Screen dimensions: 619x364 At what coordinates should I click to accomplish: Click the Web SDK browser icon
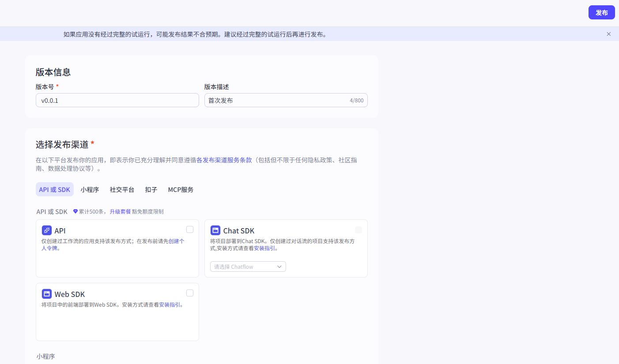pyautogui.click(x=47, y=294)
